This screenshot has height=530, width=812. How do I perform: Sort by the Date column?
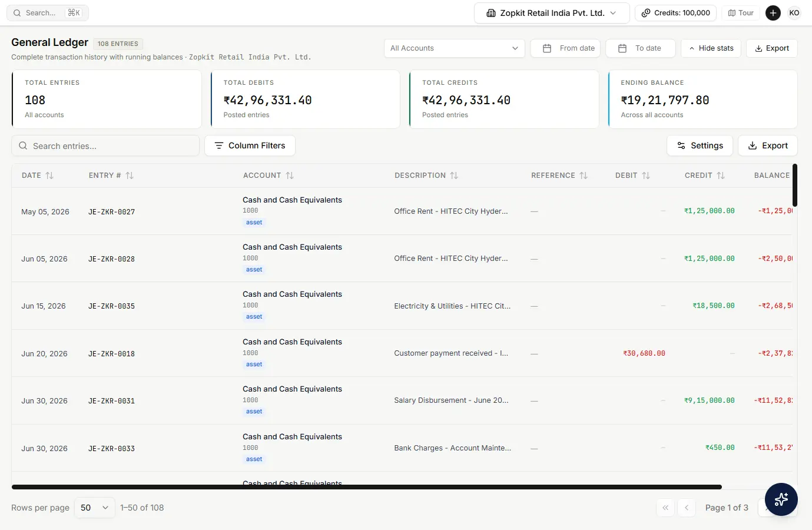[x=38, y=175]
